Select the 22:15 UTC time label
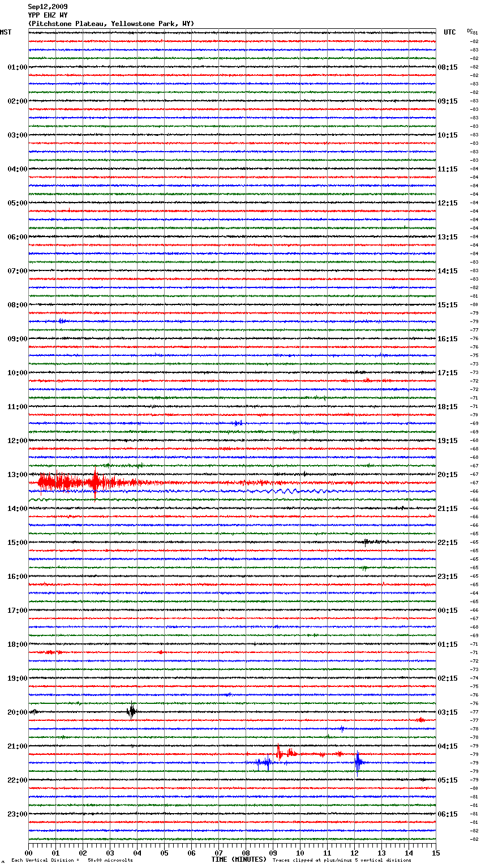The height and width of the screenshot is (868, 481). pyautogui.click(x=448, y=543)
